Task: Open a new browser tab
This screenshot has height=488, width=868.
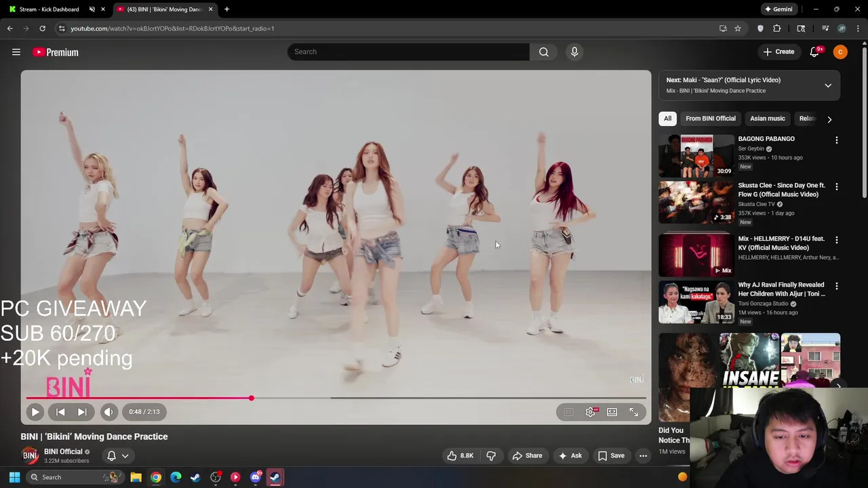Action: coord(226,9)
